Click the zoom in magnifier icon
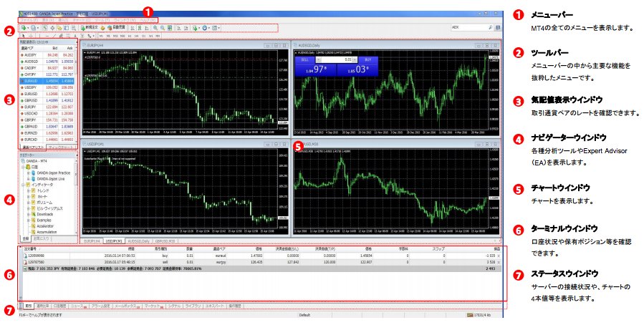The image size is (644, 330). (155, 28)
